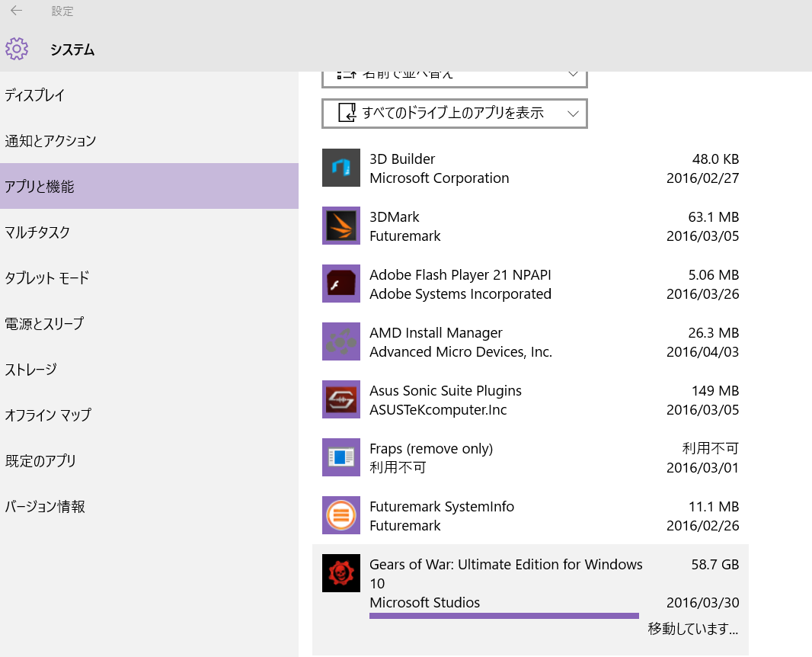Image resolution: width=812 pixels, height=657 pixels.
Task: Select the Fraps app icon
Action: click(340, 457)
